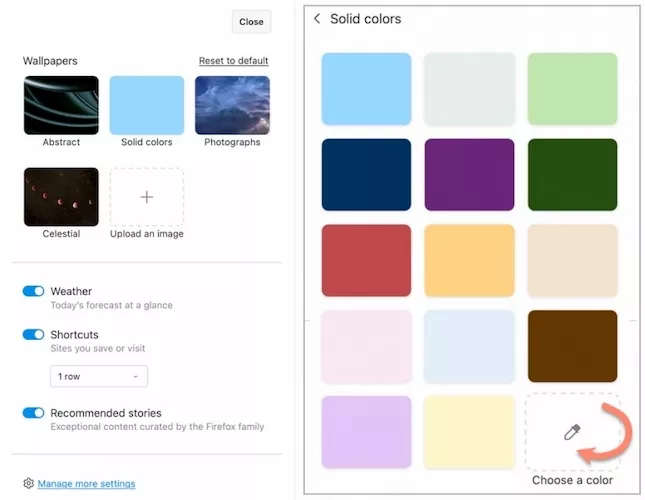Image resolution: width=645 pixels, height=500 pixels.
Task: Pick the red solid color swatch
Action: 367,260
